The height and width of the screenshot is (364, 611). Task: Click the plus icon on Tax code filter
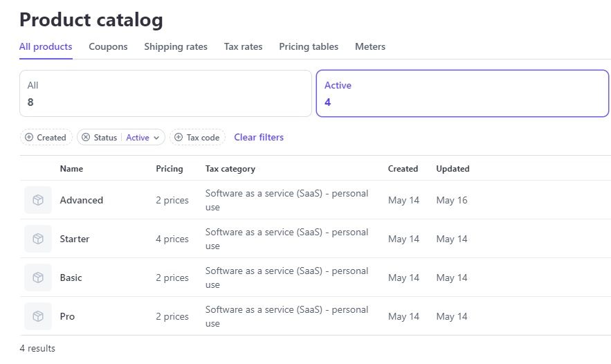point(179,138)
